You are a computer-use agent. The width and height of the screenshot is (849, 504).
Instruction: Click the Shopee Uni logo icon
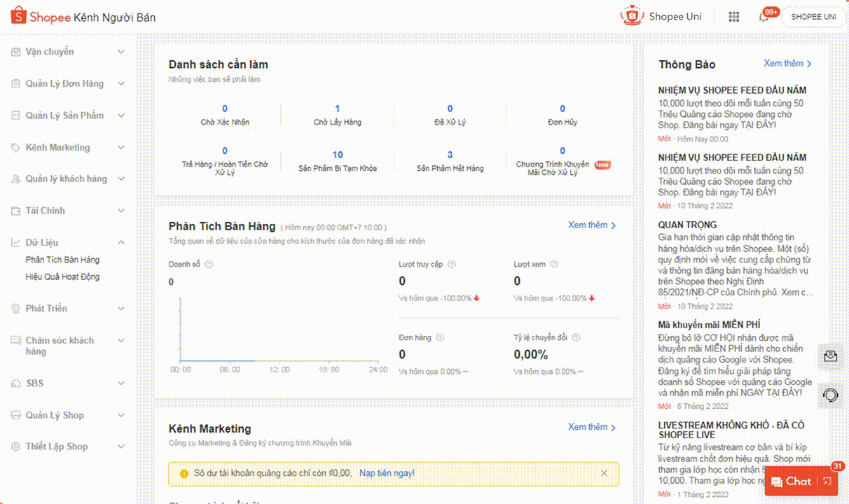point(632,16)
